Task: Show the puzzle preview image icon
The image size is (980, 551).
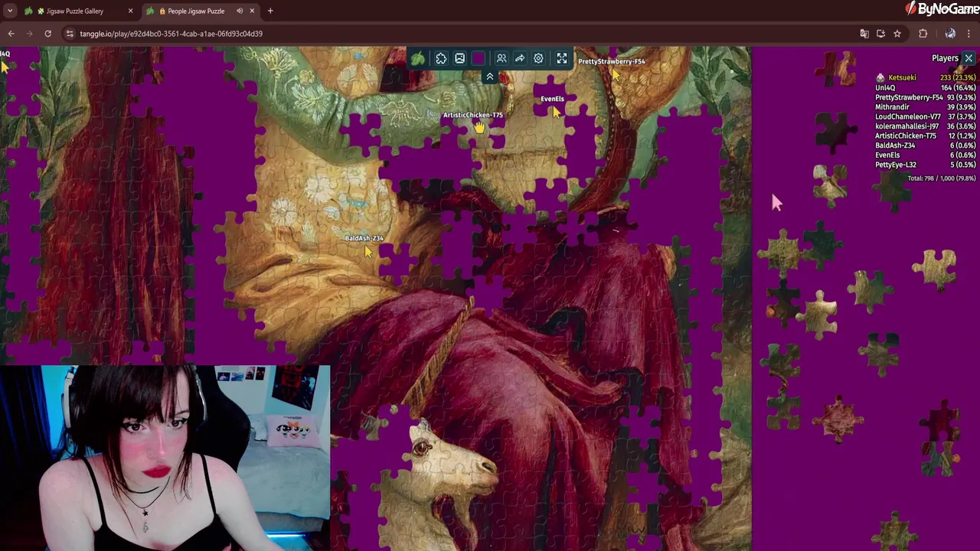Action: [459, 58]
